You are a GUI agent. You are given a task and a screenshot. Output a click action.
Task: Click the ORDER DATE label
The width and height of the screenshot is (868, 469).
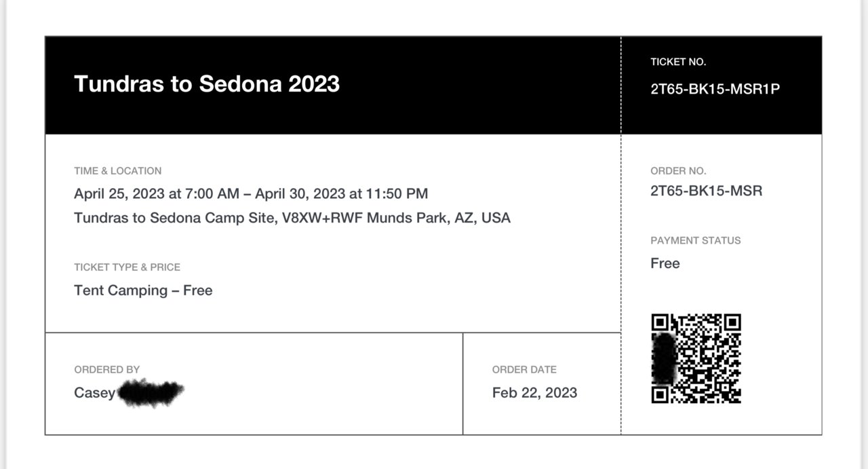(x=524, y=370)
